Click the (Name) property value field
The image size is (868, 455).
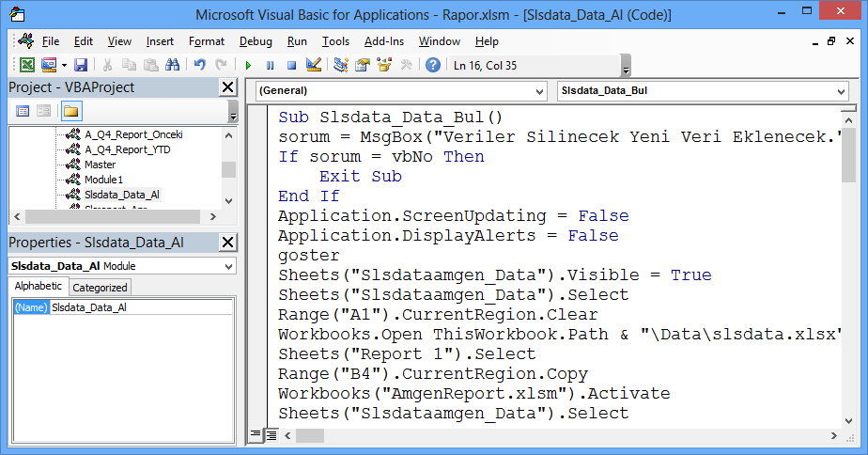click(x=141, y=307)
